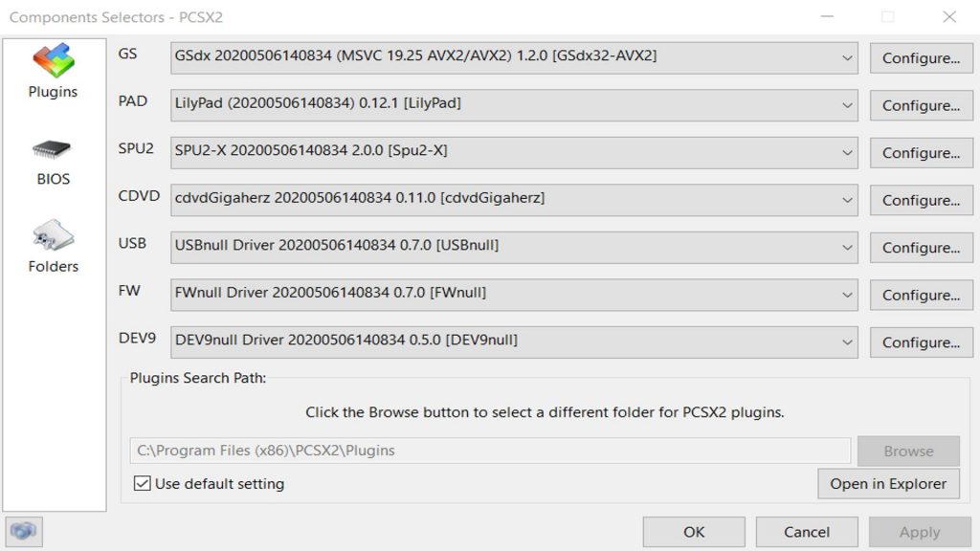Cancel the component selection dialog
Image resolution: width=980 pixels, height=551 pixels.
pos(807,532)
